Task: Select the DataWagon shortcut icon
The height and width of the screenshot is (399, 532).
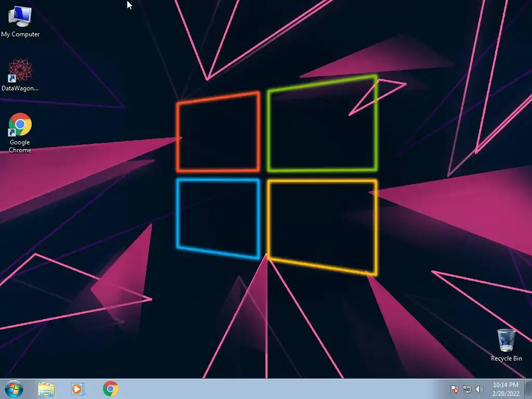Action: click(20, 75)
